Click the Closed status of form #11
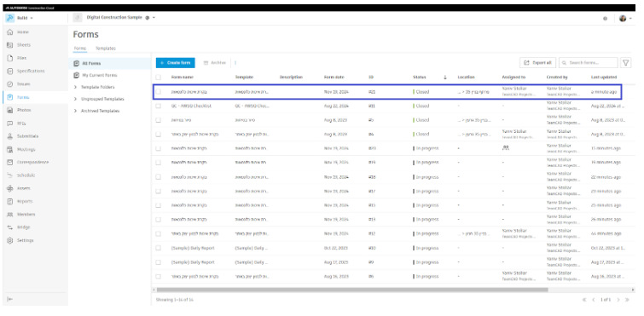The image size is (644, 316). [x=422, y=106]
